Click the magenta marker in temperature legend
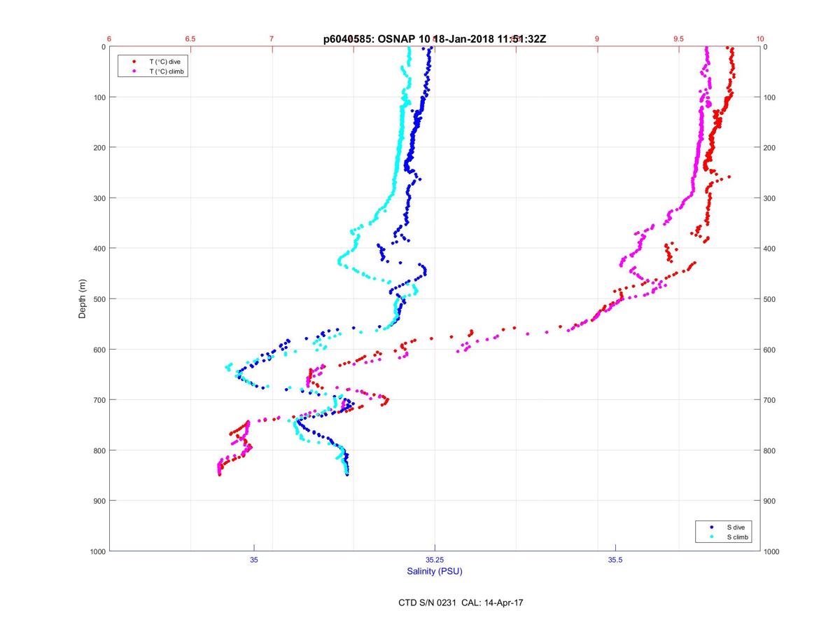Screen dimensions: 840x620 (134, 71)
